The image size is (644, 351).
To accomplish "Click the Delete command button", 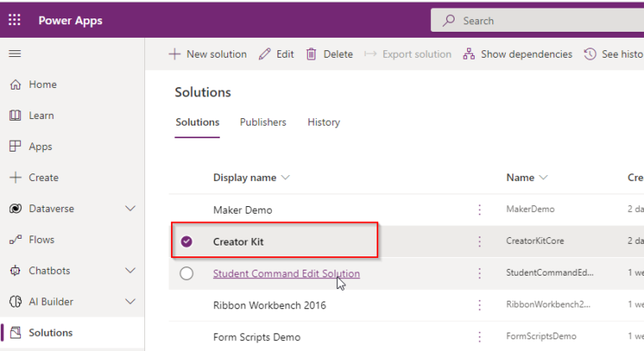I will tap(330, 54).
